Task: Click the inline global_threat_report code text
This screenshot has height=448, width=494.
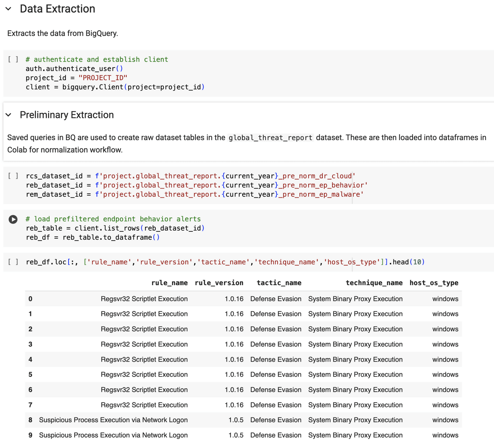Action: [x=270, y=138]
